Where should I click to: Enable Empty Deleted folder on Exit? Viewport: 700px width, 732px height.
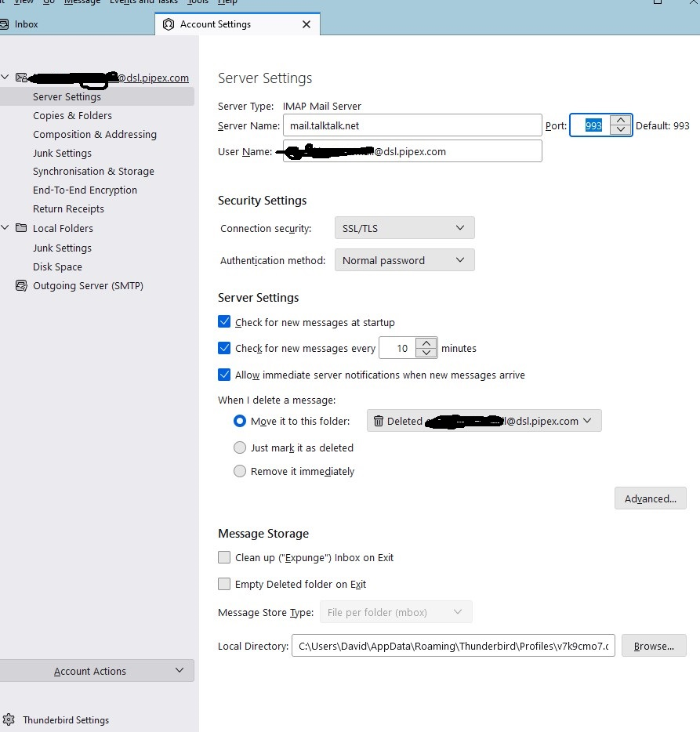pyautogui.click(x=225, y=584)
